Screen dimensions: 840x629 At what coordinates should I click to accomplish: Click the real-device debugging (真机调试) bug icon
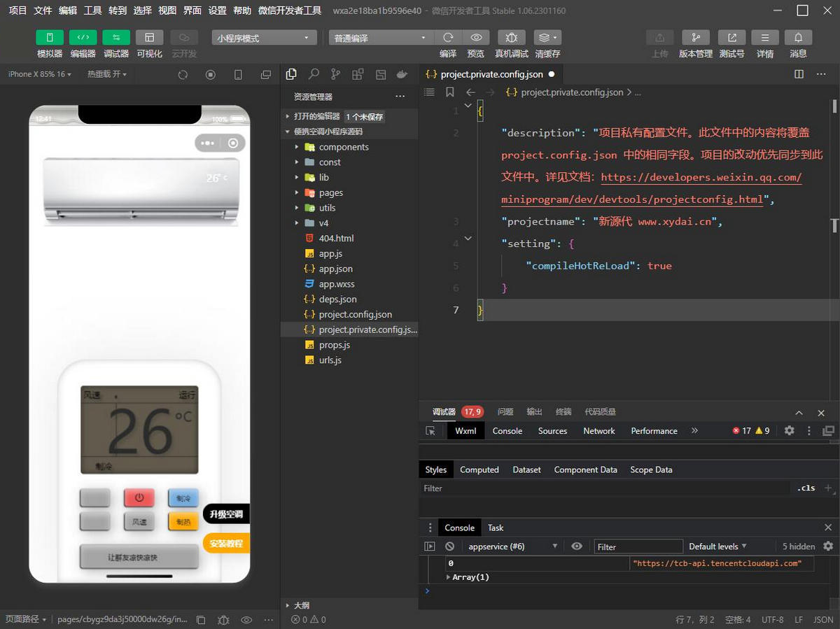tap(512, 38)
